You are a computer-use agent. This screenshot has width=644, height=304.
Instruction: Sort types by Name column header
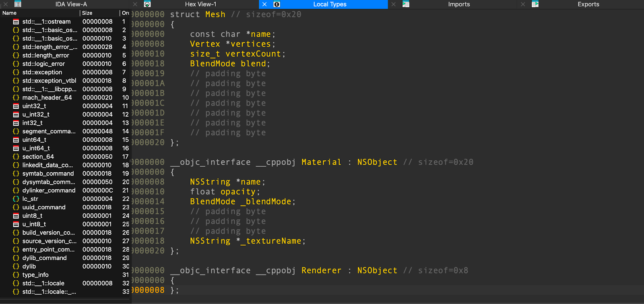point(10,13)
